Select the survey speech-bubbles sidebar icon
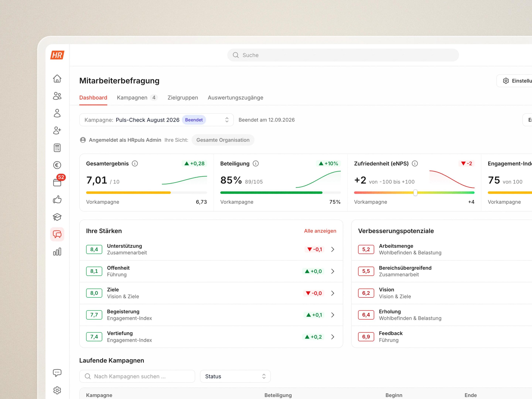 tap(57, 234)
